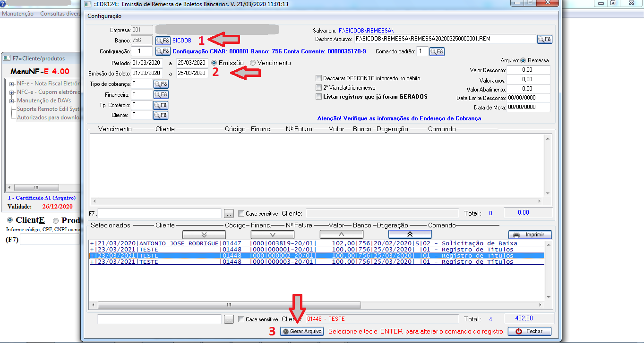Open the F8 search for Configuração
This screenshot has height=343, width=644.
click(x=163, y=51)
